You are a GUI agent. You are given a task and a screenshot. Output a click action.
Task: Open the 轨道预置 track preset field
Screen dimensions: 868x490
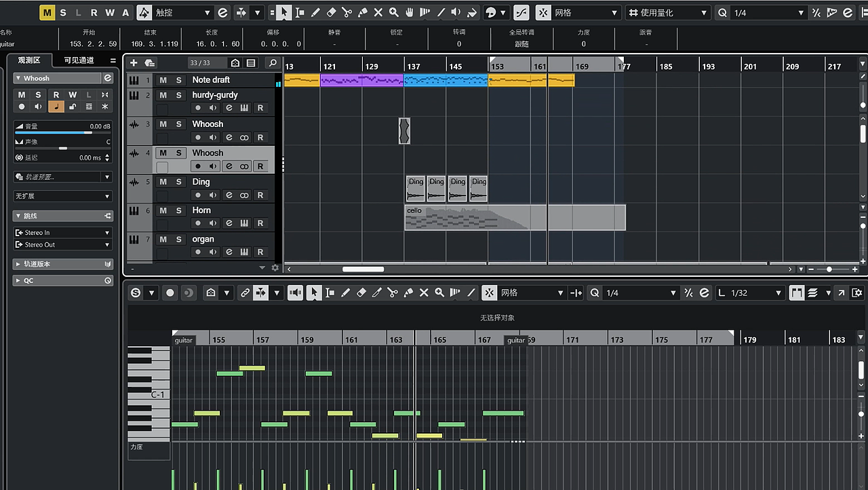[62, 177]
